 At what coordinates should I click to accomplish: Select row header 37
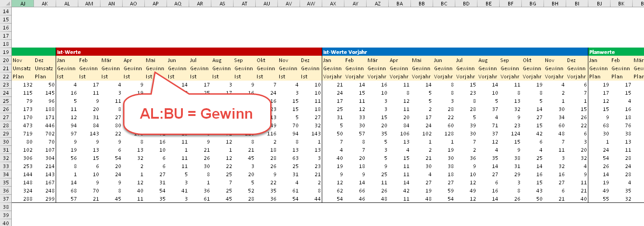[x=5, y=198]
